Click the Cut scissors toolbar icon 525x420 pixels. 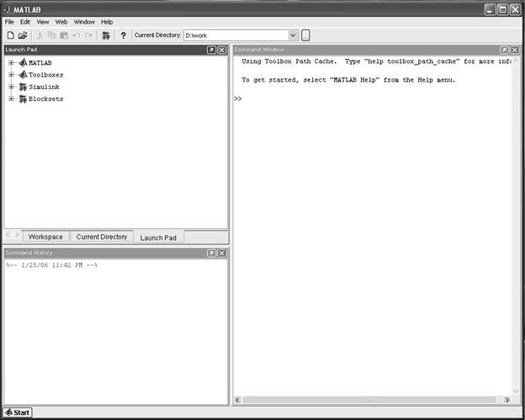[x=40, y=35]
